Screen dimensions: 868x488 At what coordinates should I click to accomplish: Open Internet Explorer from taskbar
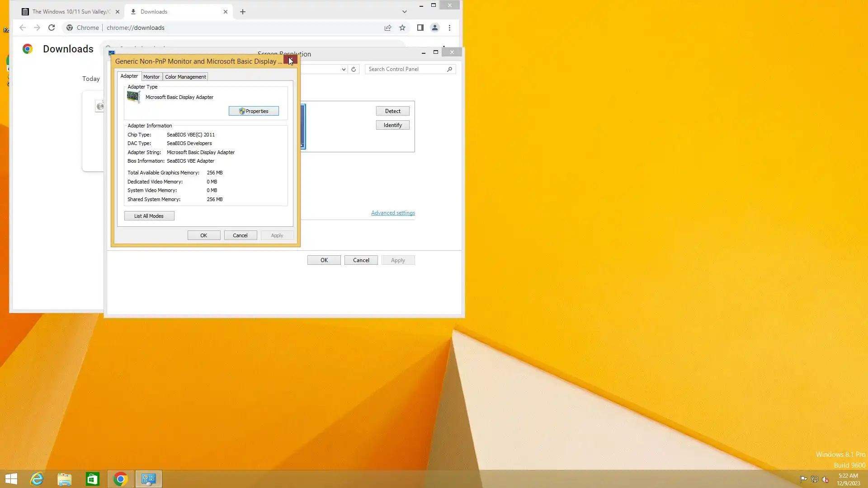click(x=37, y=479)
